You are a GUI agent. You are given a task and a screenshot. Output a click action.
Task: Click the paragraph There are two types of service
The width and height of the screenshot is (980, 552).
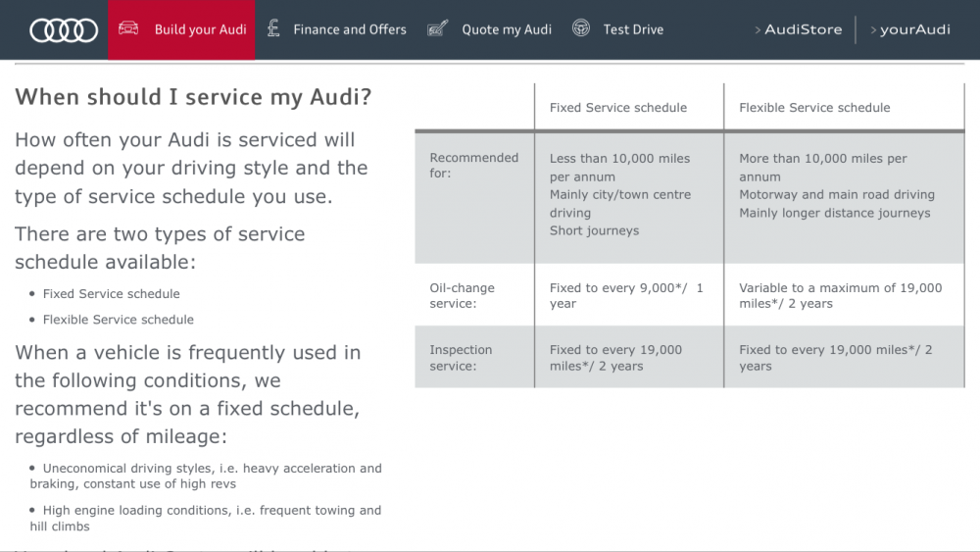tap(160, 247)
